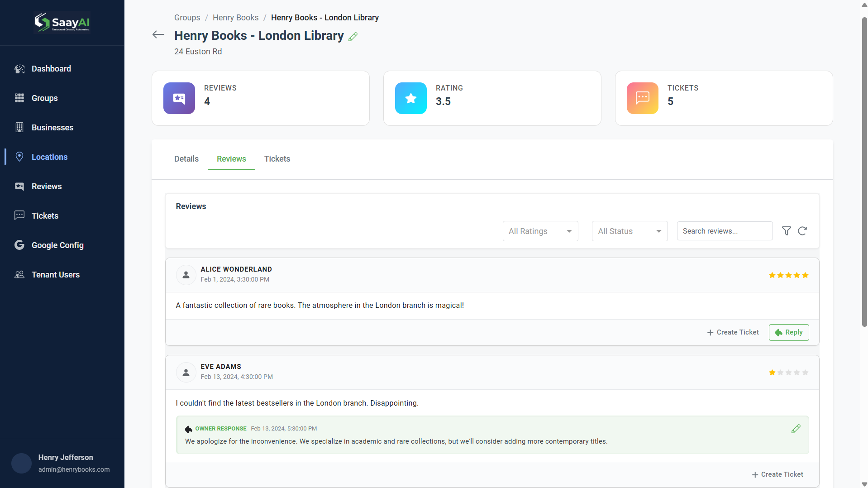Viewport: 868px width, 488px height.
Task: Click the Businesses icon in the sidebar
Action: point(19,127)
